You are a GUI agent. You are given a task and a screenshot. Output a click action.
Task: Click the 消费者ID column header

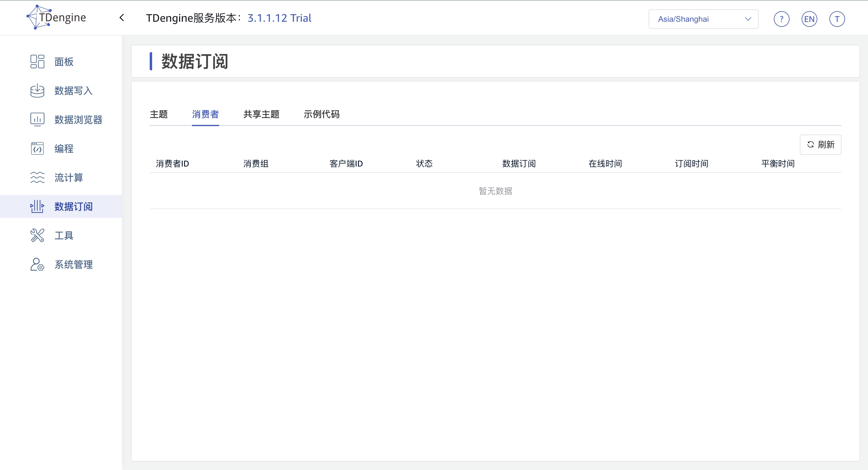point(172,164)
